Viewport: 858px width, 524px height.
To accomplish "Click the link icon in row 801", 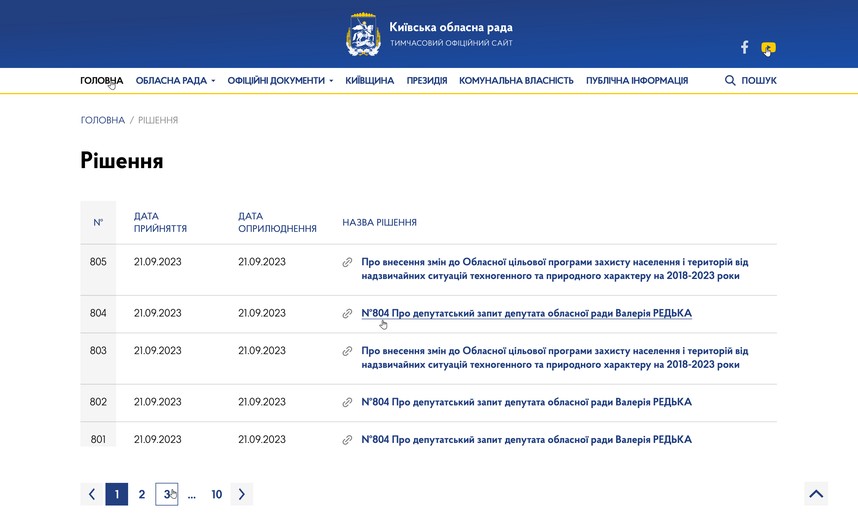I will [347, 440].
